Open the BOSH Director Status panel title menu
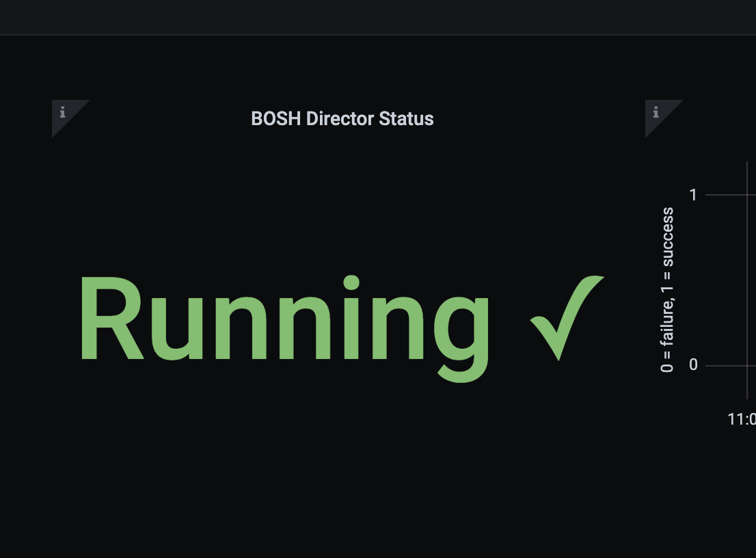Screen dimensions: 756x558 coord(342,119)
